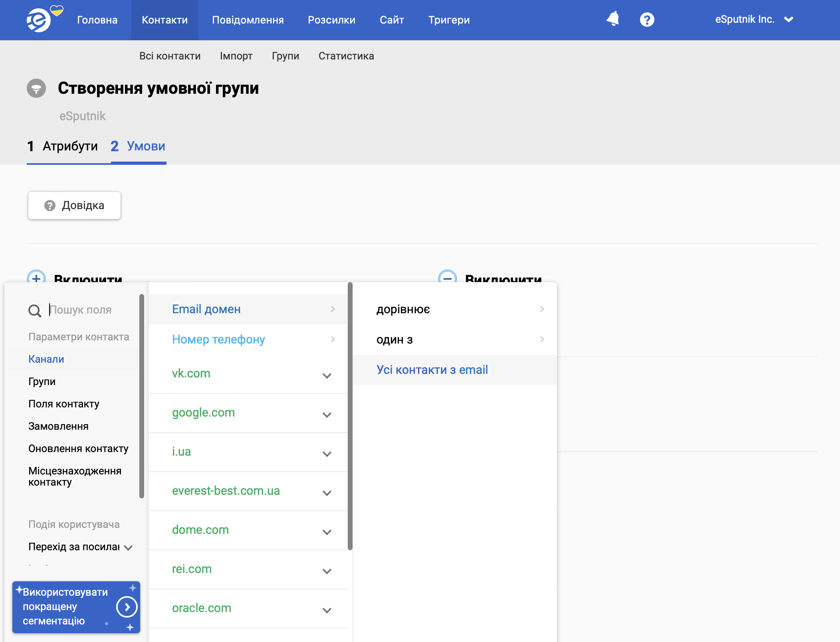Select Усі контакти з email option
840x642 pixels.
click(x=432, y=370)
